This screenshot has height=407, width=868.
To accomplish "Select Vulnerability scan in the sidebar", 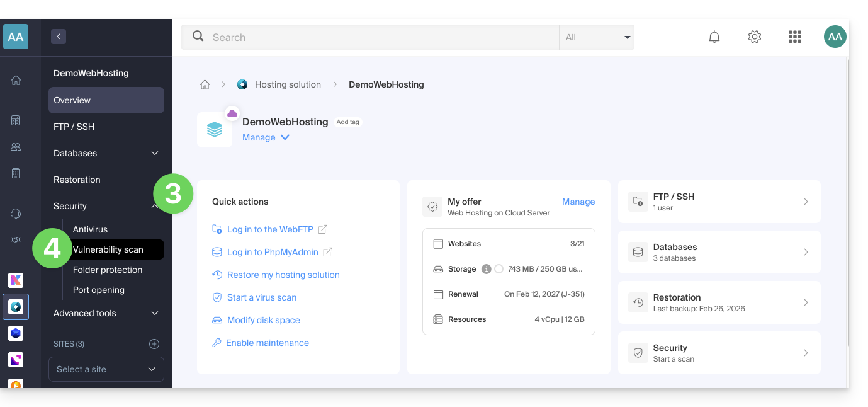I will [x=108, y=249].
